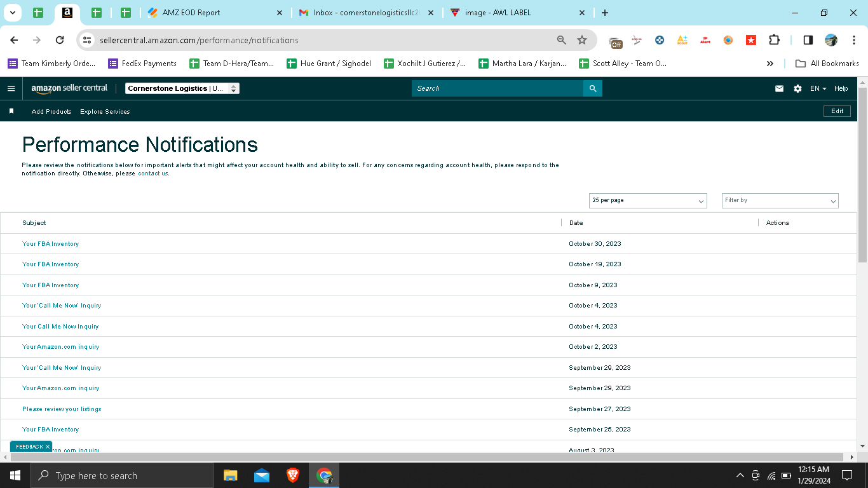Viewport: 868px width, 488px height.
Task: Open Your FBA Inventory notification from September 25
Action: [51, 430]
